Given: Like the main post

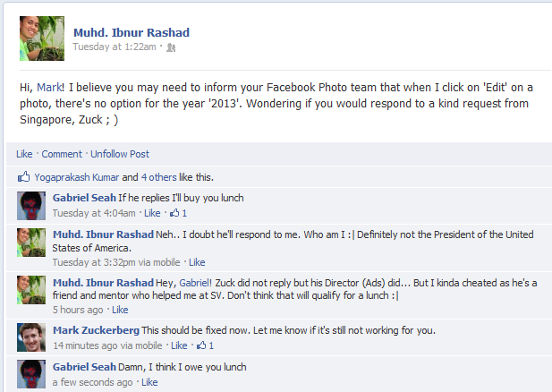Looking at the screenshot, I should coord(24,154).
